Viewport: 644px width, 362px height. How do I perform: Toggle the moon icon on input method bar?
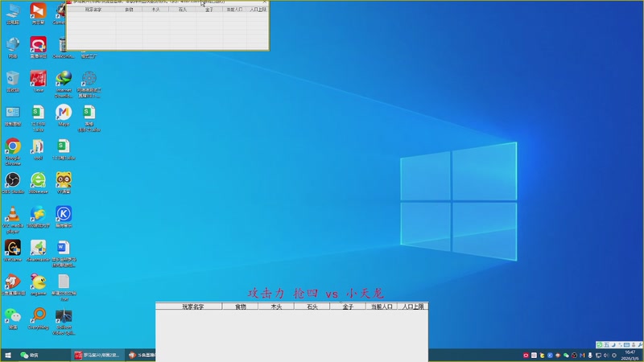(613, 345)
